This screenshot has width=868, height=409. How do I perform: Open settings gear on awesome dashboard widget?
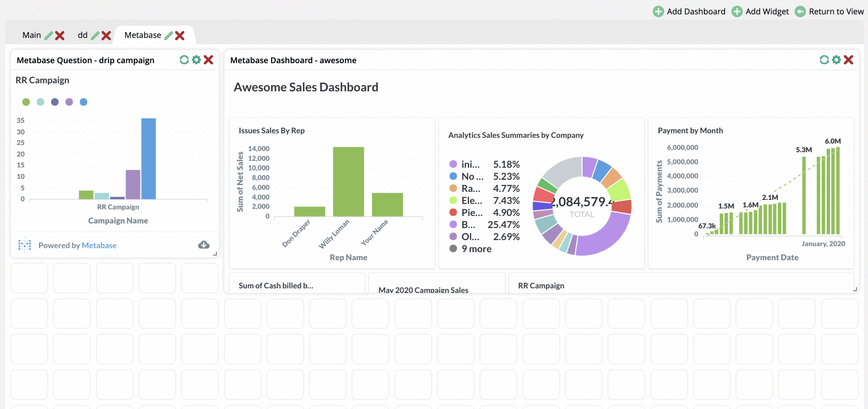pos(836,59)
